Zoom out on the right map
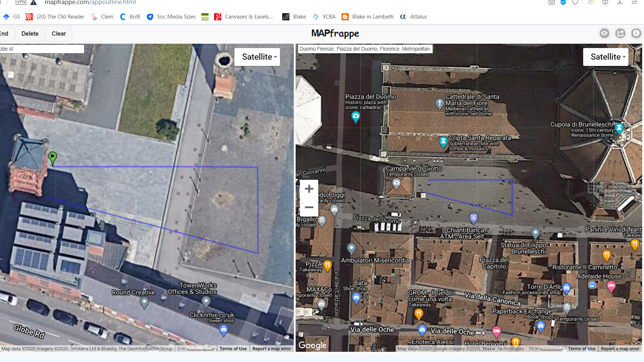The width and height of the screenshot is (644, 362). pyautogui.click(x=309, y=207)
